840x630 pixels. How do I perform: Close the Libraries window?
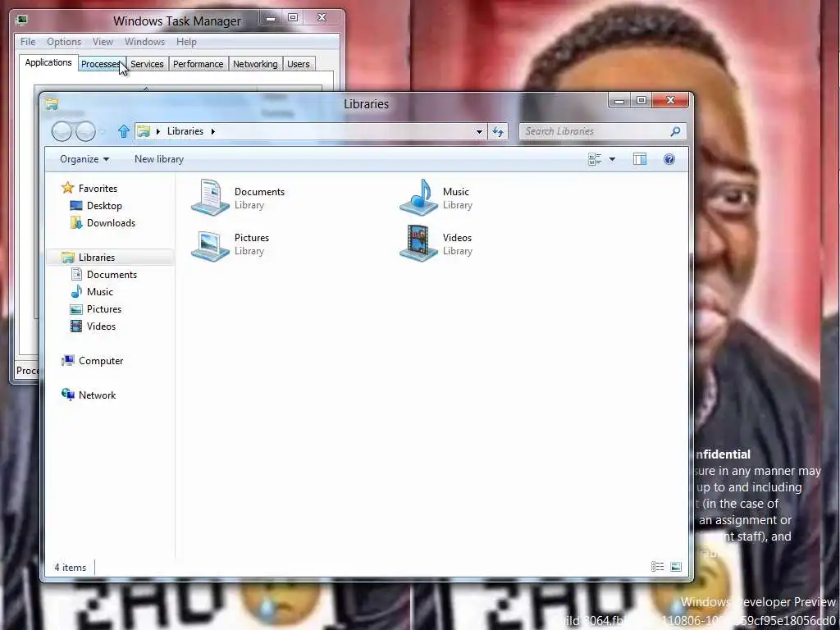(670, 101)
